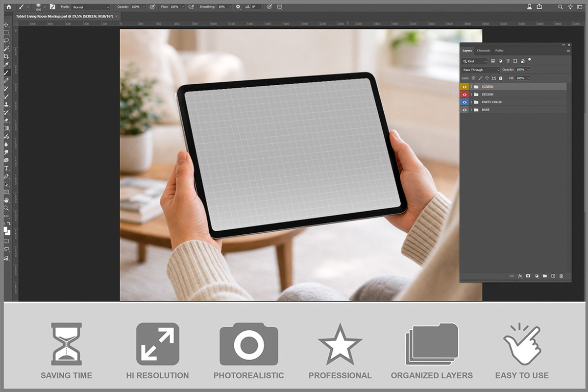Open options bar Flow dropdown arrow
Viewport: 588px width, 392px height.
[183, 7]
